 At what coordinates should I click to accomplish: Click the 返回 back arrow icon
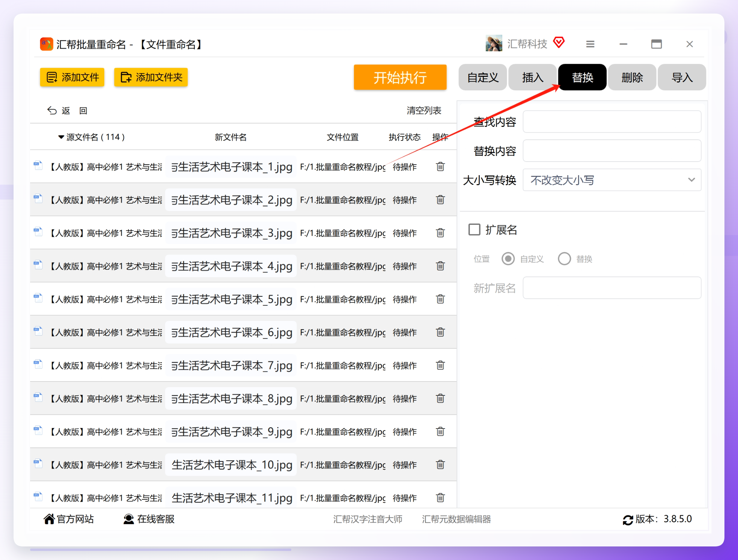pos(52,110)
